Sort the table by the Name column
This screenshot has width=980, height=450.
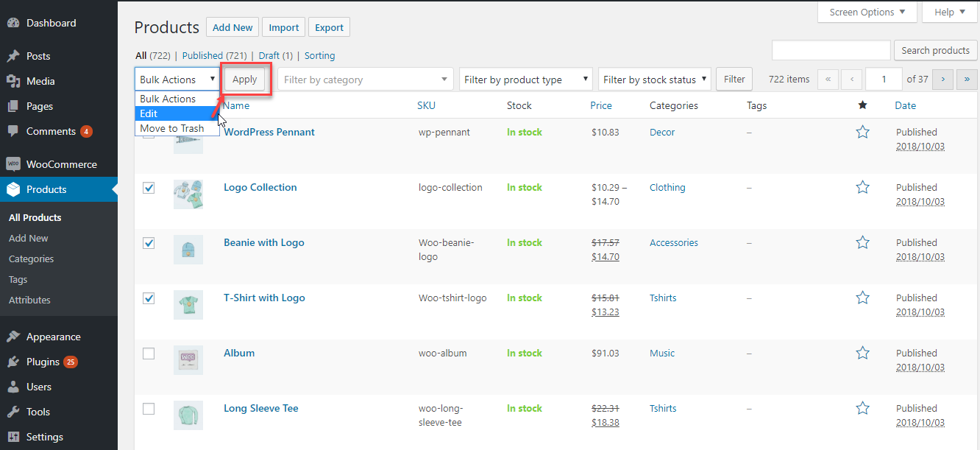tap(237, 105)
